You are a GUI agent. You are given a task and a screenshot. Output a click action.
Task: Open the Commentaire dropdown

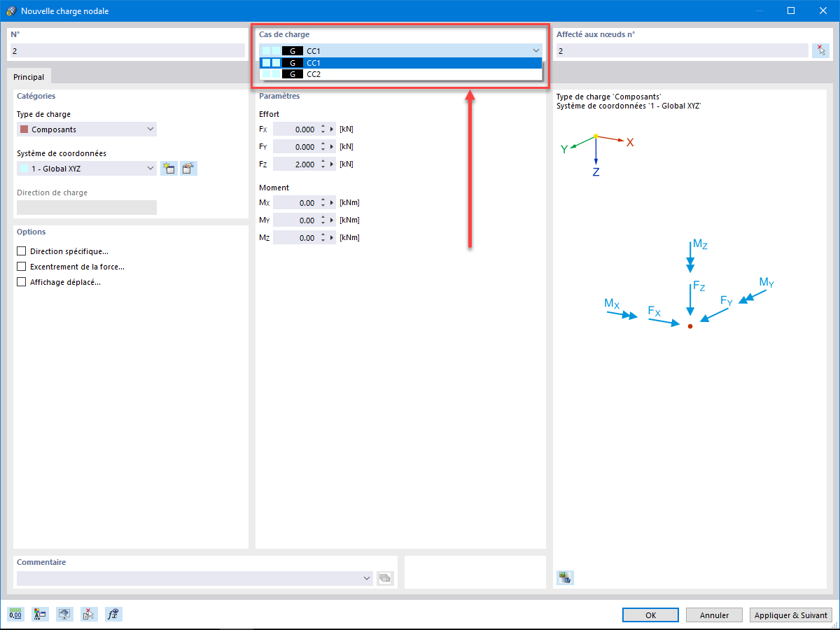(367, 578)
